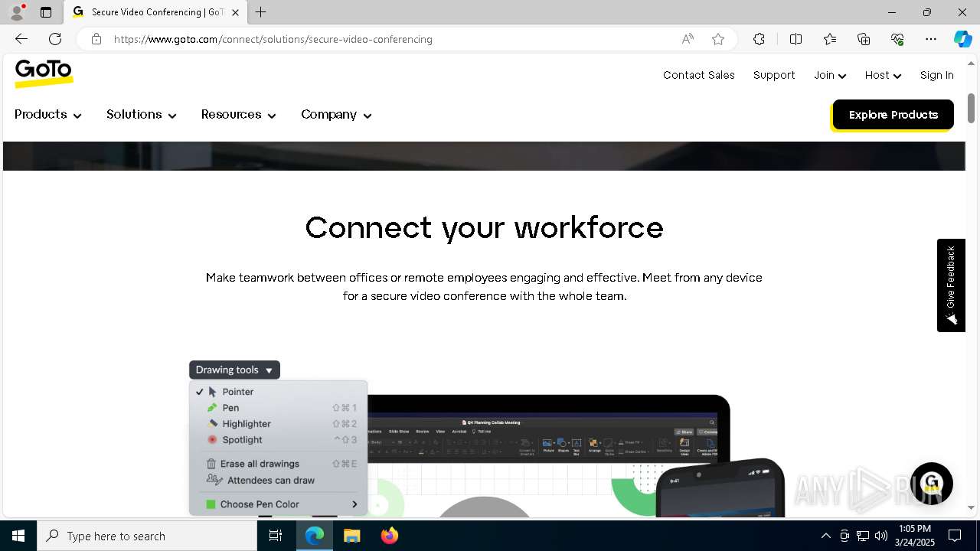
Task: Show hidden tray icons
Action: pos(825,536)
